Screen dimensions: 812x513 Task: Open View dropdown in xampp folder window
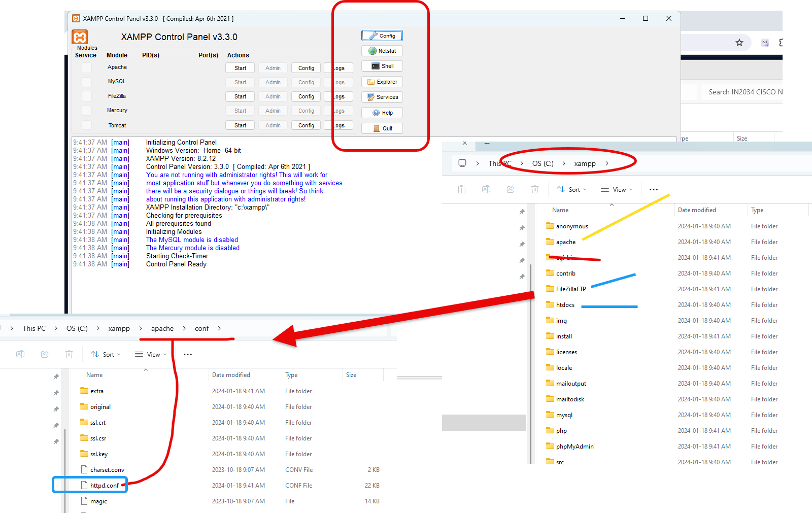click(x=617, y=189)
